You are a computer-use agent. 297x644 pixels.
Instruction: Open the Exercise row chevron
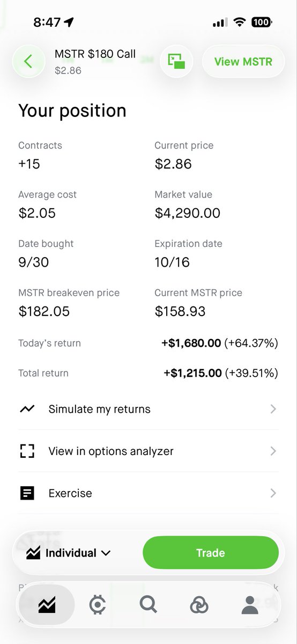pos(273,493)
